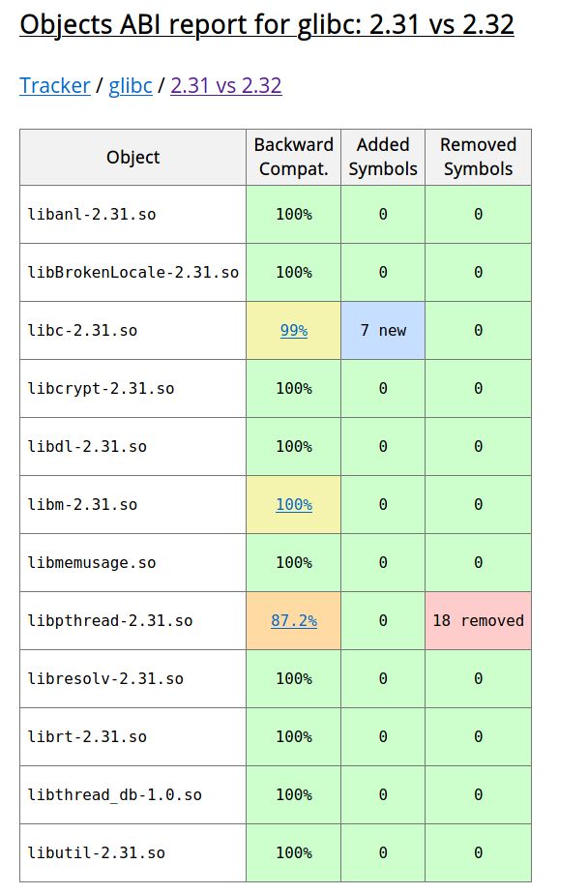Open the 2.31 vs 2.32 breadcrumb link
This screenshot has height=894, width=588.
[226, 85]
